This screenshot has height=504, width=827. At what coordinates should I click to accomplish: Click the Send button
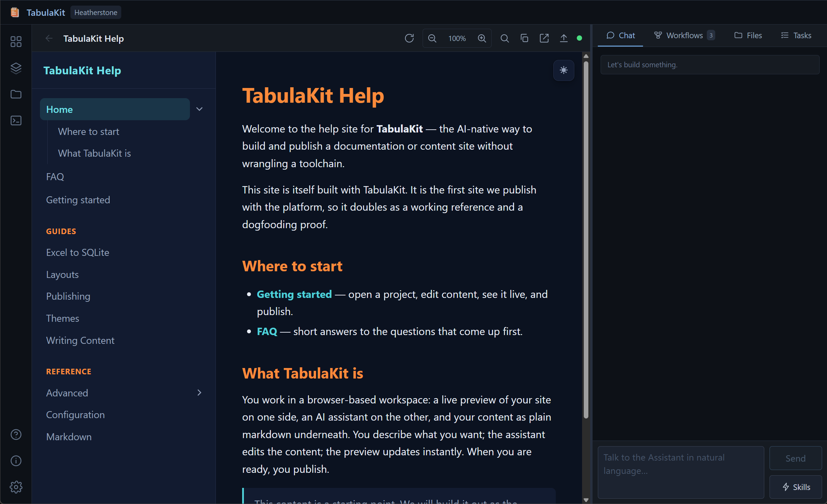[795, 458]
